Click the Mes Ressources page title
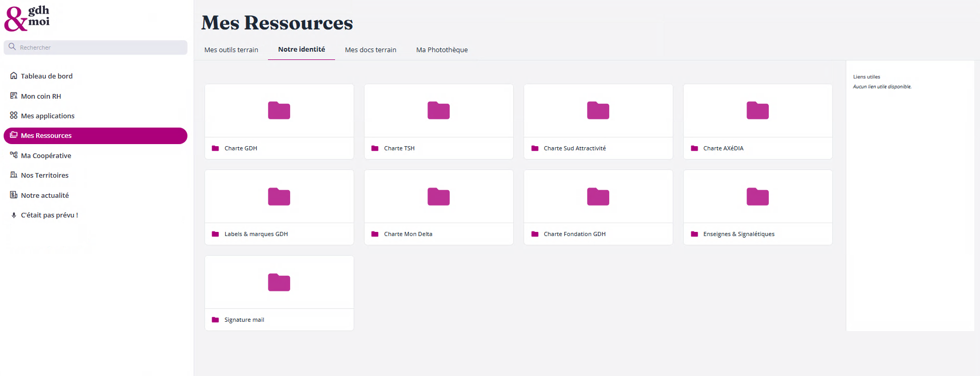Screen dimensions: 980x376 tap(277, 23)
